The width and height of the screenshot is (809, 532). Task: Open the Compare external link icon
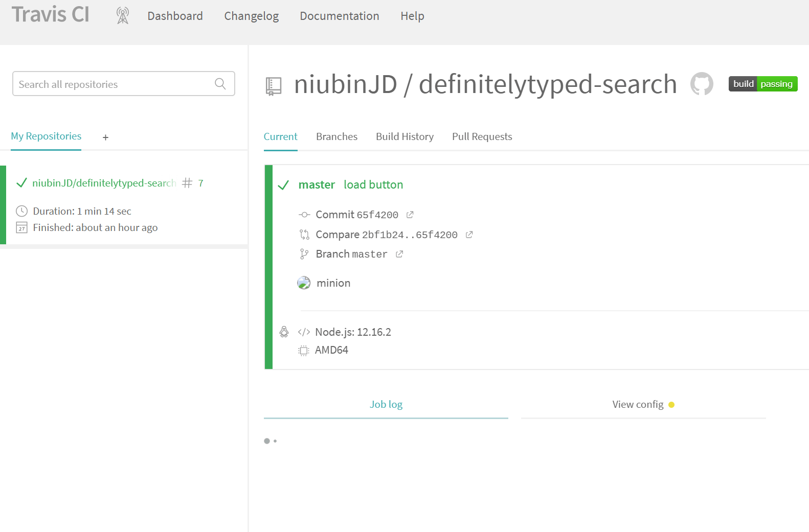[469, 235]
